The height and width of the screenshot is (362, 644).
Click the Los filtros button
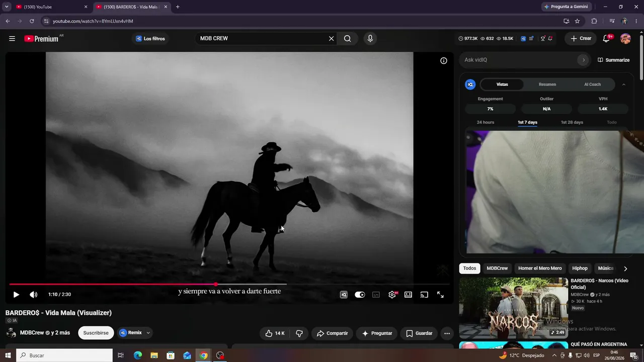(x=150, y=39)
